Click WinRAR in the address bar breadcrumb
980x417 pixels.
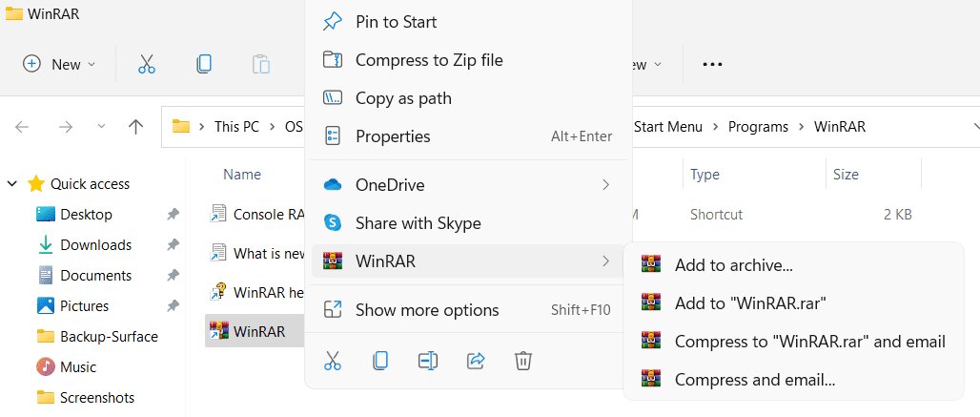(839, 127)
